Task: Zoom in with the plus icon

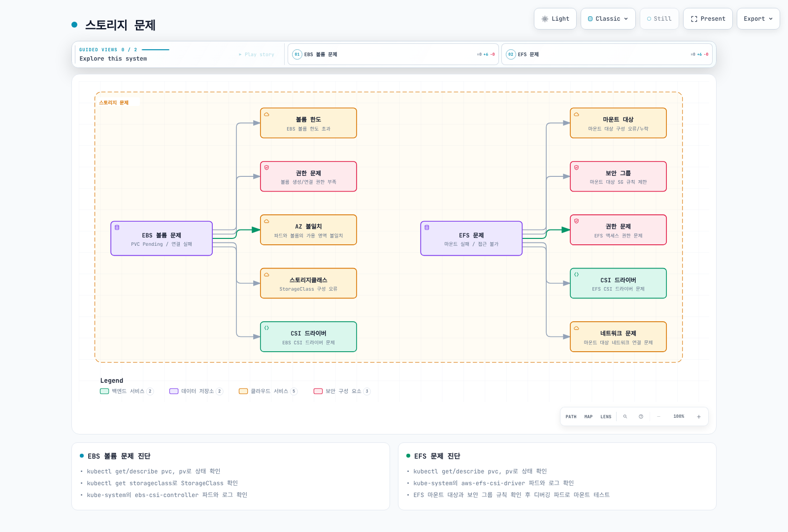Action: point(698,417)
